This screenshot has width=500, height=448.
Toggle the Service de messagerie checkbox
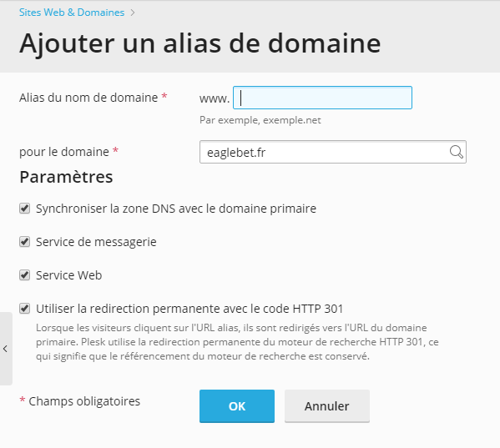point(24,242)
